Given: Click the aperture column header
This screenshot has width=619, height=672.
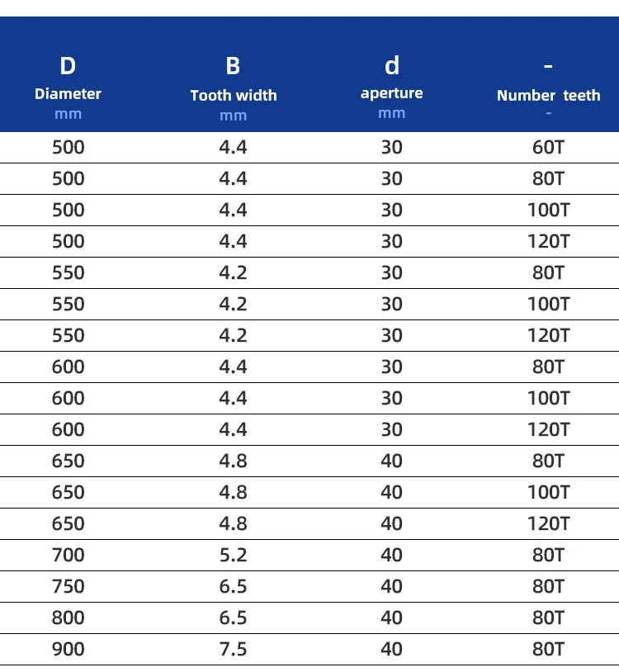Looking at the screenshot, I should 392,92.
